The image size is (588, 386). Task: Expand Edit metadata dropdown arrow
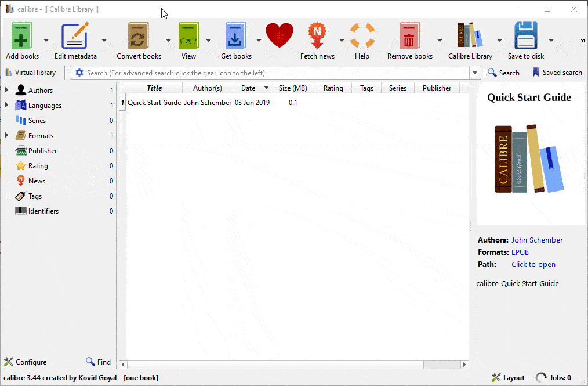pyautogui.click(x=104, y=40)
